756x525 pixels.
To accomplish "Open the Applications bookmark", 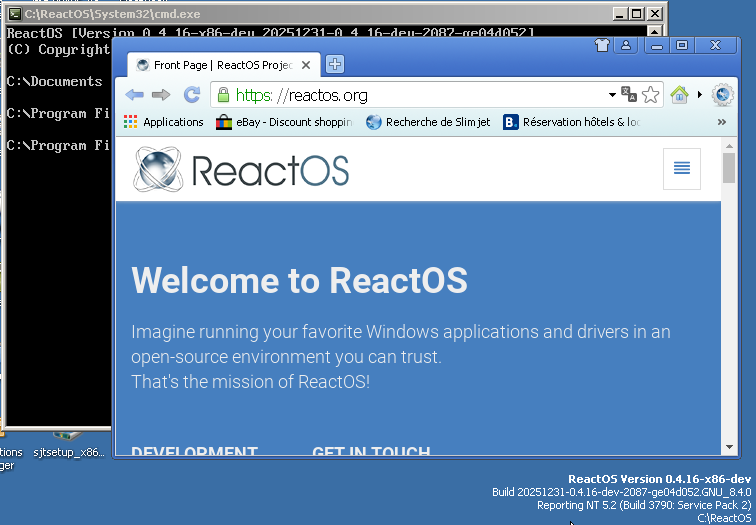I will click(163, 122).
